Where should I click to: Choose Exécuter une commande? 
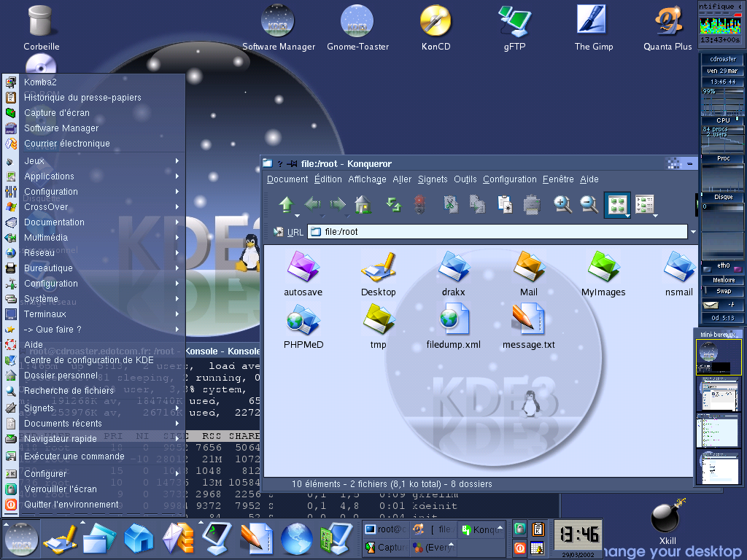pyautogui.click(x=94, y=456)
